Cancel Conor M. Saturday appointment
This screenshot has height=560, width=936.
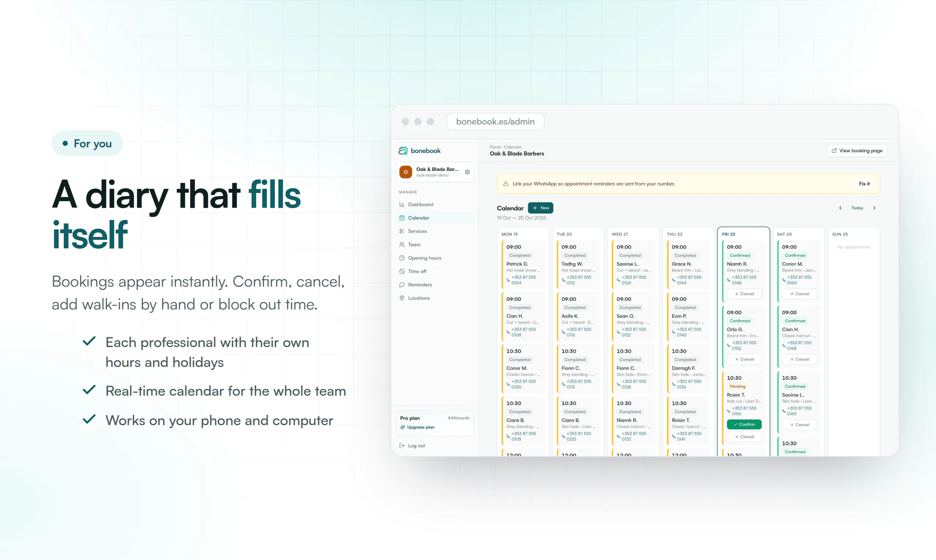(799, 294)
